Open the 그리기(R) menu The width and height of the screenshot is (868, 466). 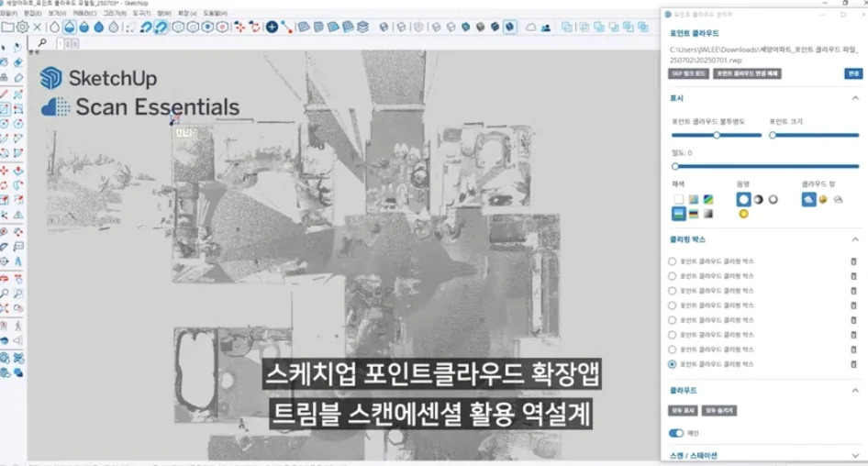tap(115, 13)
